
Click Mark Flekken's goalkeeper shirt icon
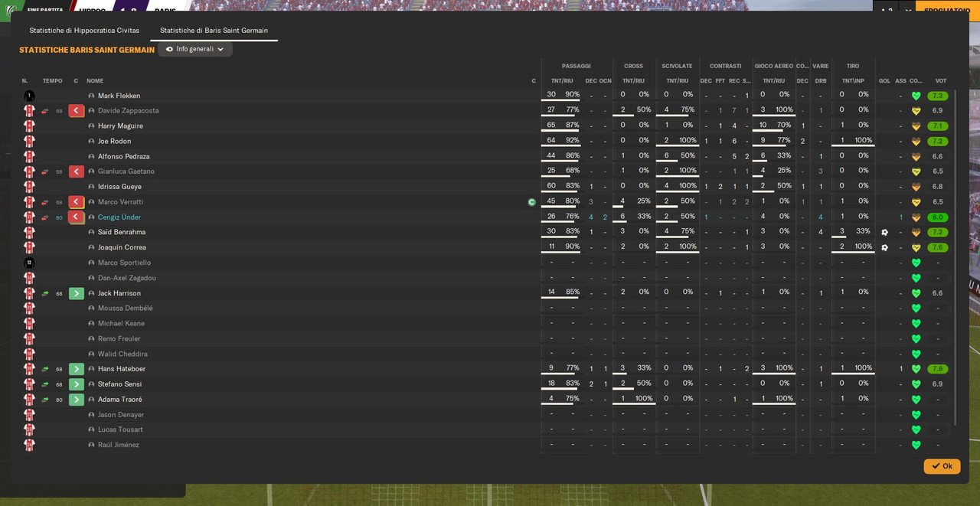click(x=29, y=96)
